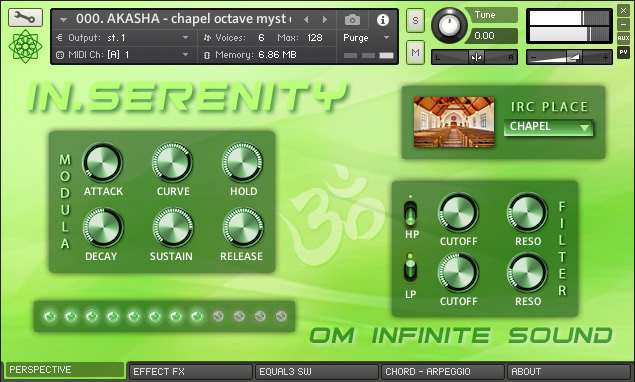The width and height of the screenshot is (635, 382).
Task: Go to previous preset arrow
Action: pos(306,19)
